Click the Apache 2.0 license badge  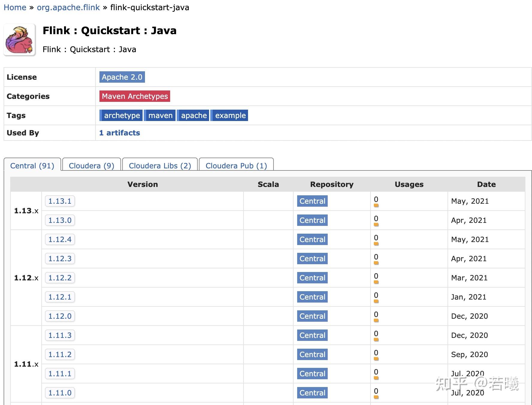pyautogui.click(x=122, y=77)
